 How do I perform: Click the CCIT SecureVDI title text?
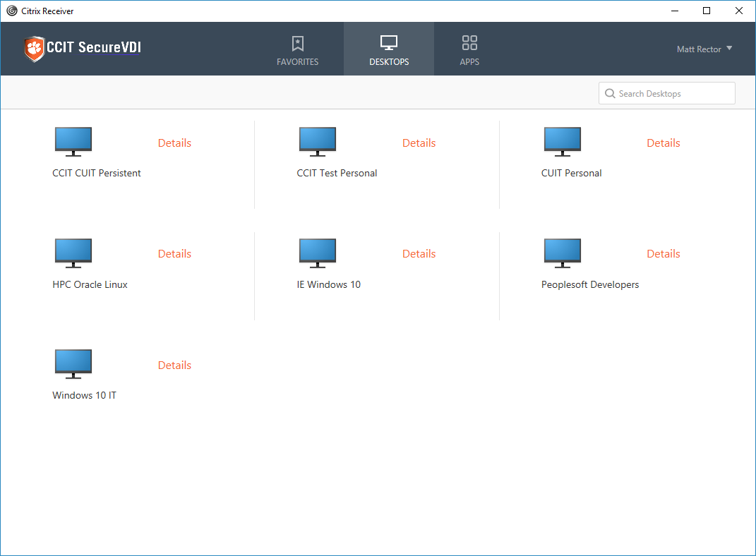pos(94,47)
